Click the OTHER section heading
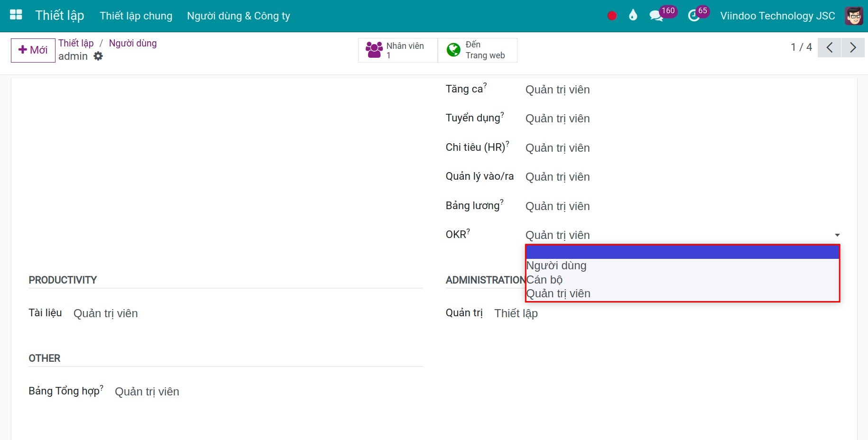 point(45,358)
